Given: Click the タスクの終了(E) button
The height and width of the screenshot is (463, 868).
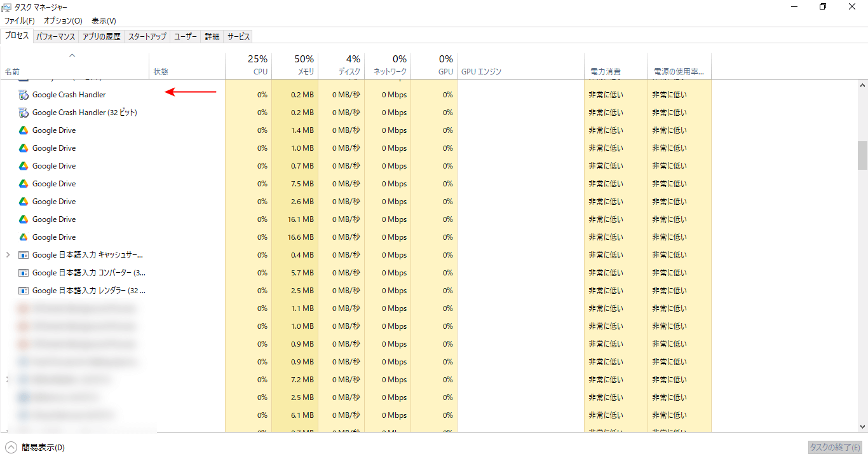Looking at the screenshot, I should point(835,448).
